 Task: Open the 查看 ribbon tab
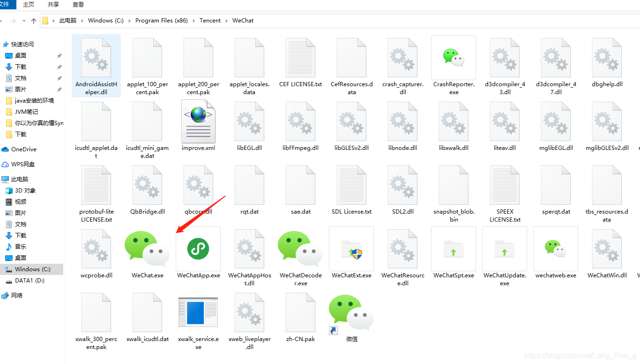coord(78,4)
